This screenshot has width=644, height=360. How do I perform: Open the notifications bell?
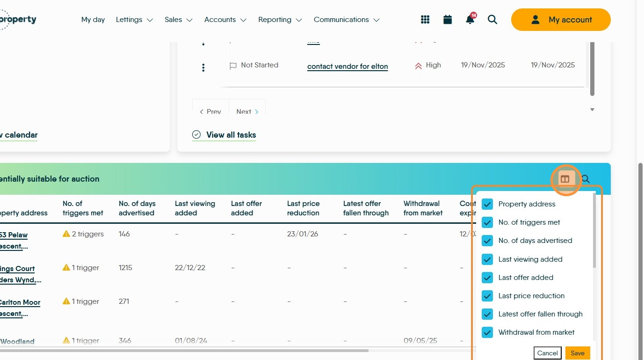pyautogui.click(x=470, y=19)
